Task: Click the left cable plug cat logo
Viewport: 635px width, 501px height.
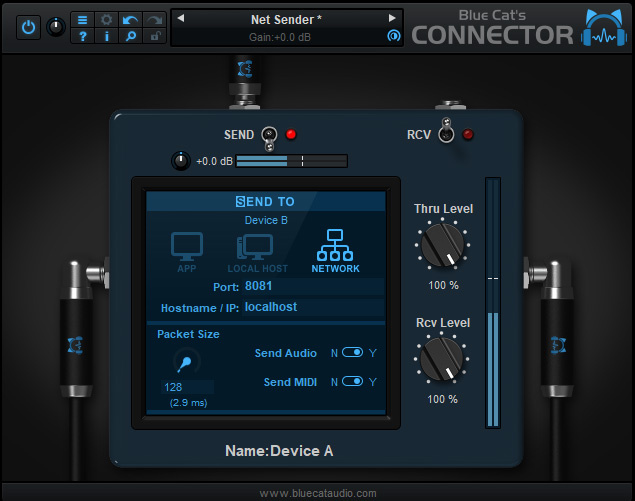Action: point(75,345)
